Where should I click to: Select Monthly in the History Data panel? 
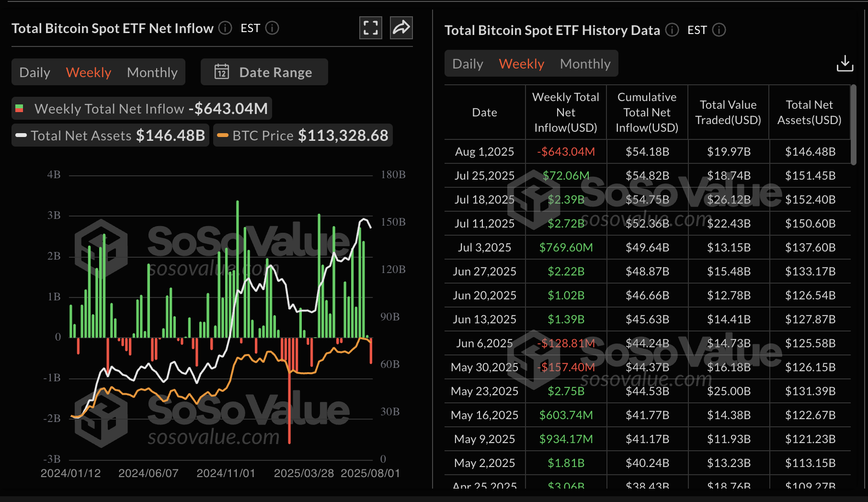[585, 63]
